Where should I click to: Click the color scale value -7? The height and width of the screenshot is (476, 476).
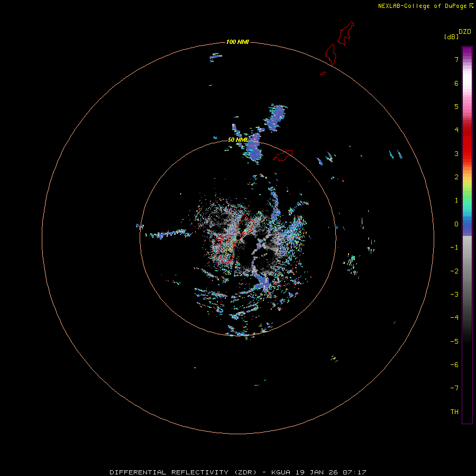point(454,388)
